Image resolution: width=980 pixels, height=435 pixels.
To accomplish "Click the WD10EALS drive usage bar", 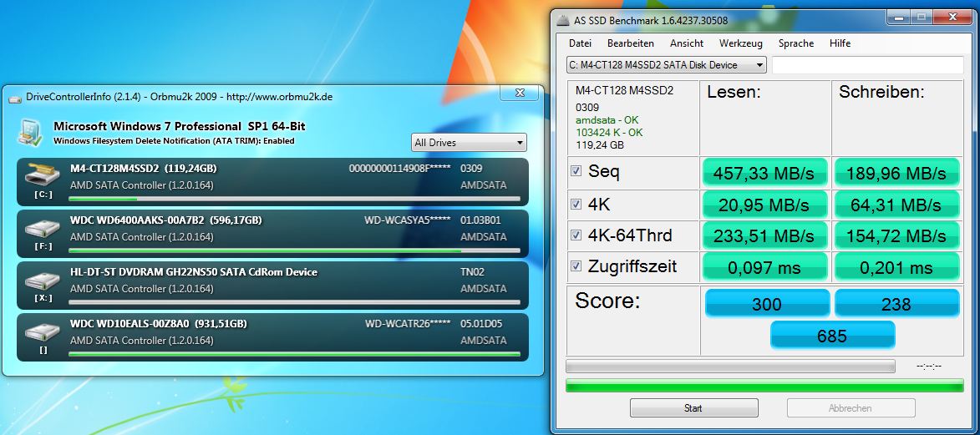I will click(294, 354).
